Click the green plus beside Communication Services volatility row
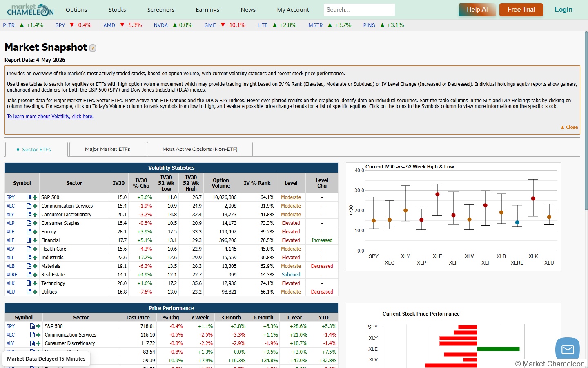Image resolution: width=588 pixels, height=368 pixels. coord(35,206)
